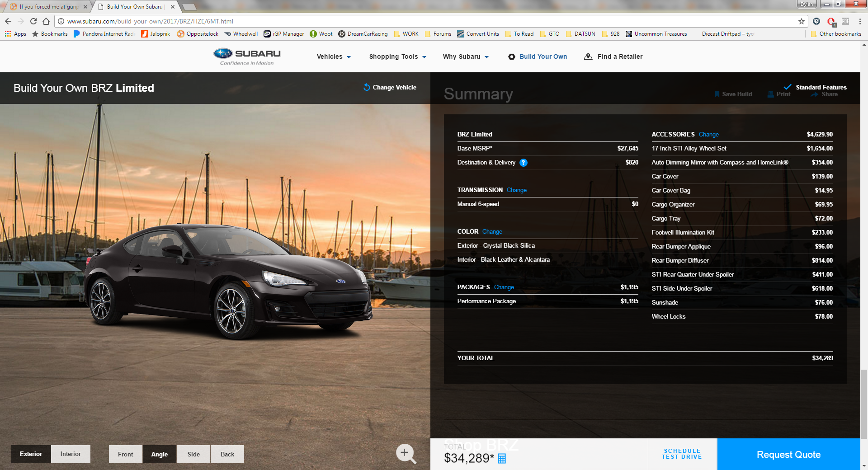Open the To Read bookmarks folder
This screenshot has height=470, width=868.
click(519, 34)
